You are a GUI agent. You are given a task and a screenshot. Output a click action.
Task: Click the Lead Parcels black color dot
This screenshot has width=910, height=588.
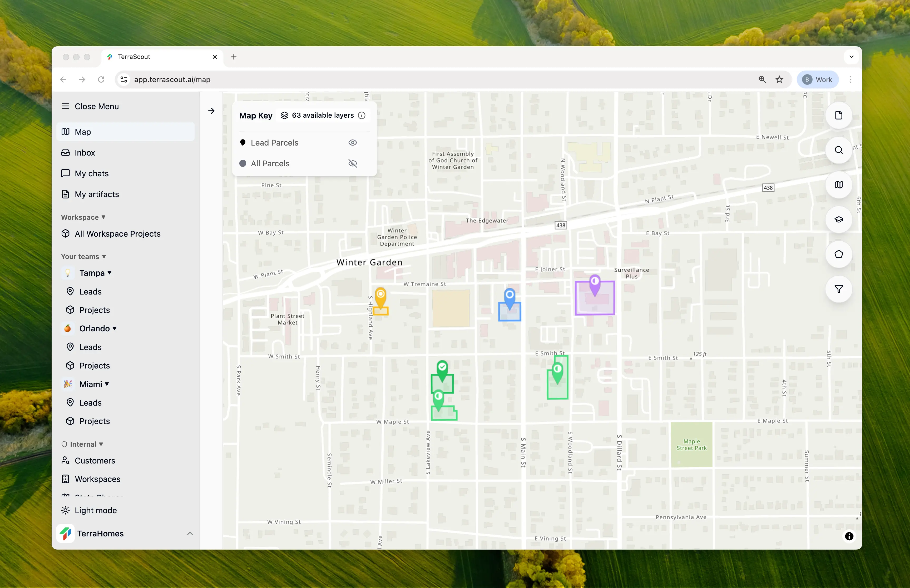pos(243,142)
